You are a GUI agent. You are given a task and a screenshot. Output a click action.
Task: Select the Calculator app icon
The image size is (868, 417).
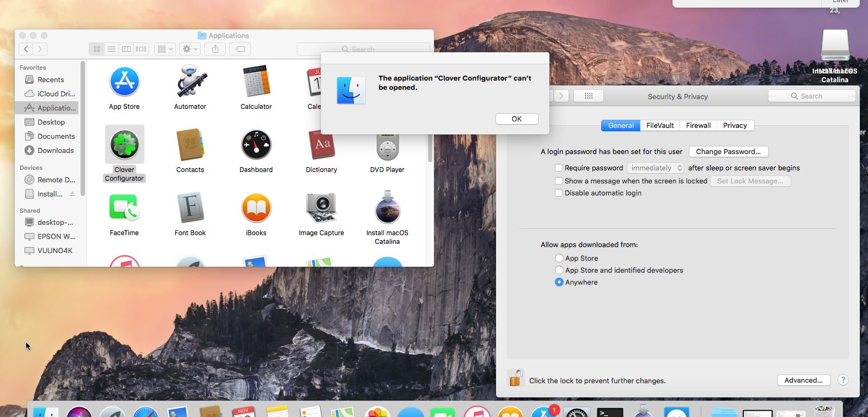[256, 82]
